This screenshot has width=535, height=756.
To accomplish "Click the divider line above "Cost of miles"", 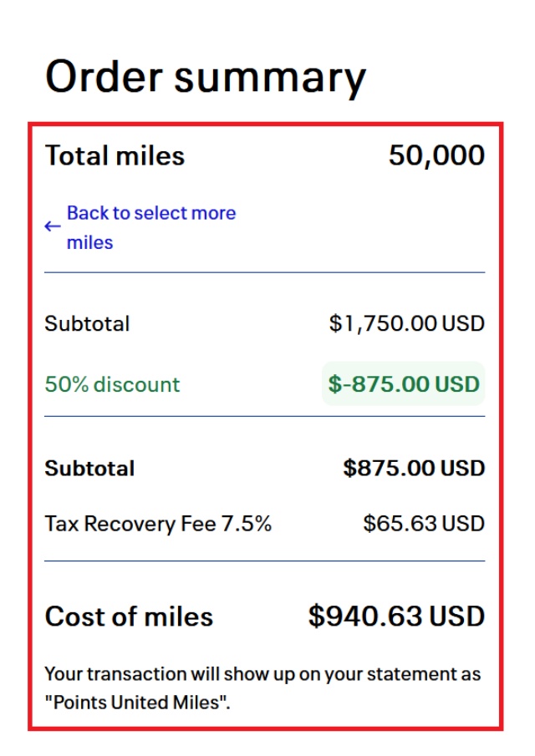I will [x=264, y=561].
